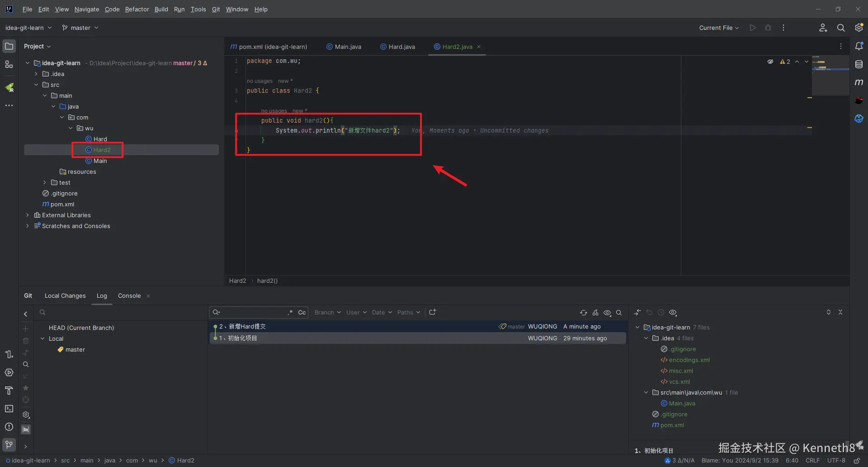Open the Navigate menu
Viewport: 868px width, 467px height.
[x=87, y=9]
